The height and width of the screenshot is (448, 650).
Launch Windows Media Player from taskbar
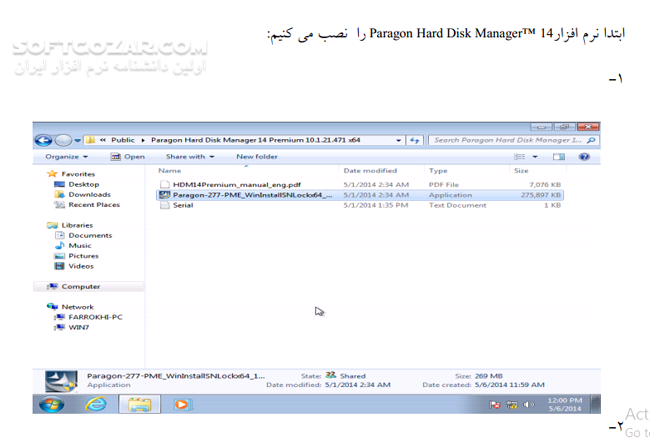182,404
